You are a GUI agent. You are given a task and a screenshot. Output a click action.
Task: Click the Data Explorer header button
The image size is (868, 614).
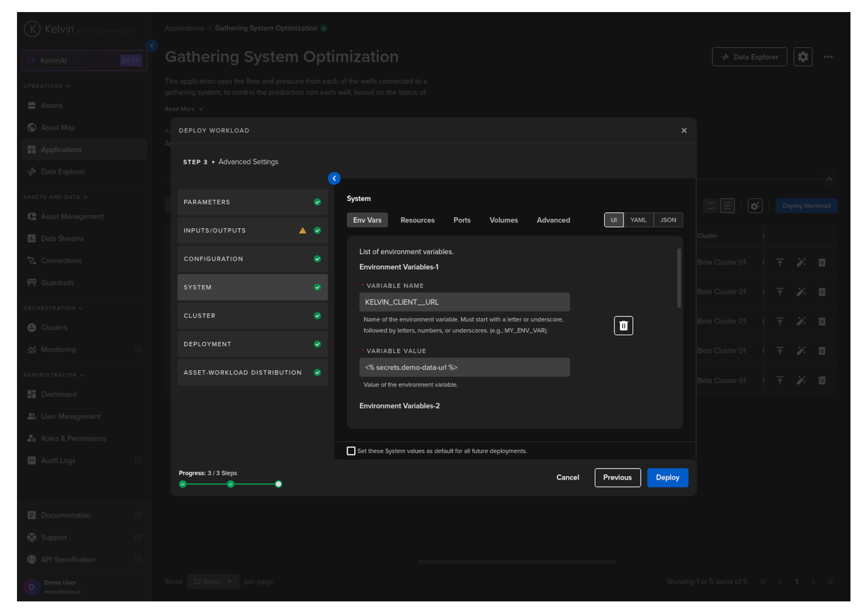(x=749, y=57)
